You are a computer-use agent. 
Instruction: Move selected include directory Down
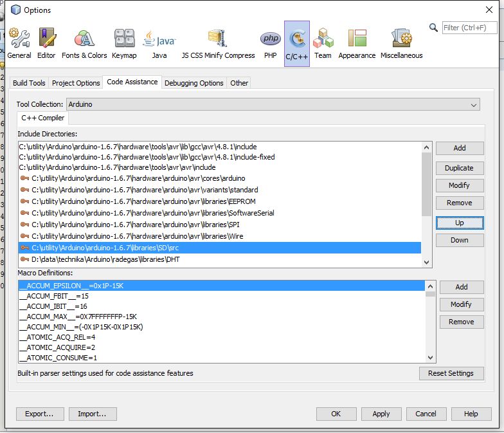(x=460, y=240)
